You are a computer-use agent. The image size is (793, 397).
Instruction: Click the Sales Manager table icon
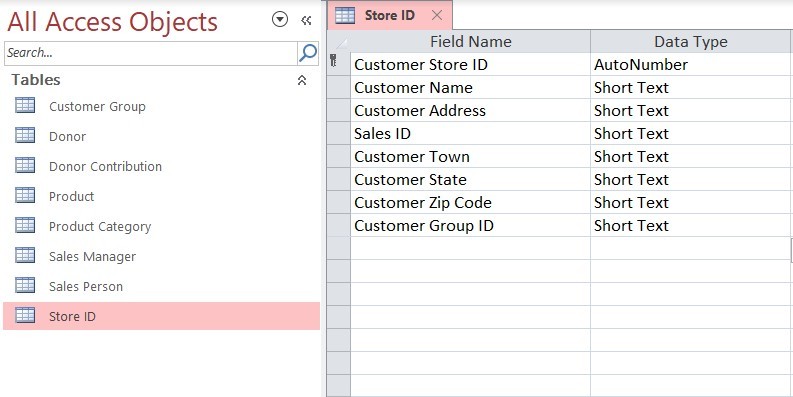point(25,255)
